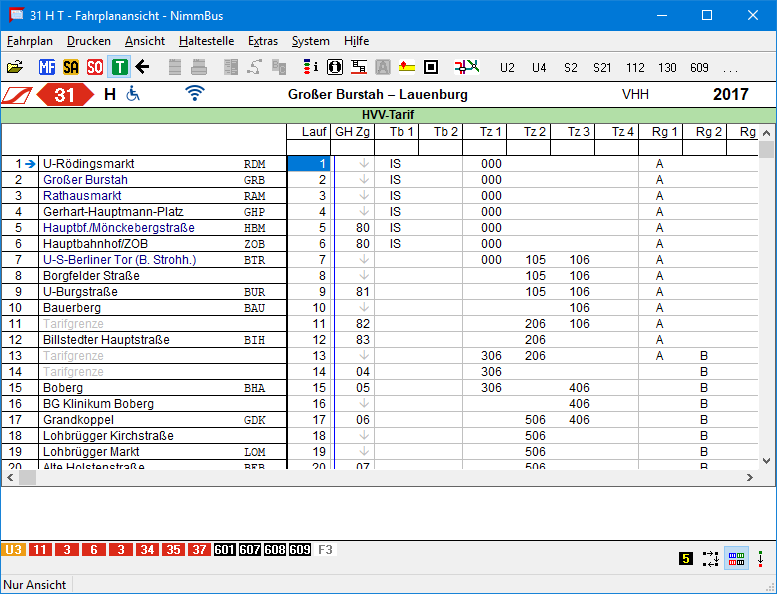Open the Fahrplan menu
The image size is (777, 594).
pos(29,41)
